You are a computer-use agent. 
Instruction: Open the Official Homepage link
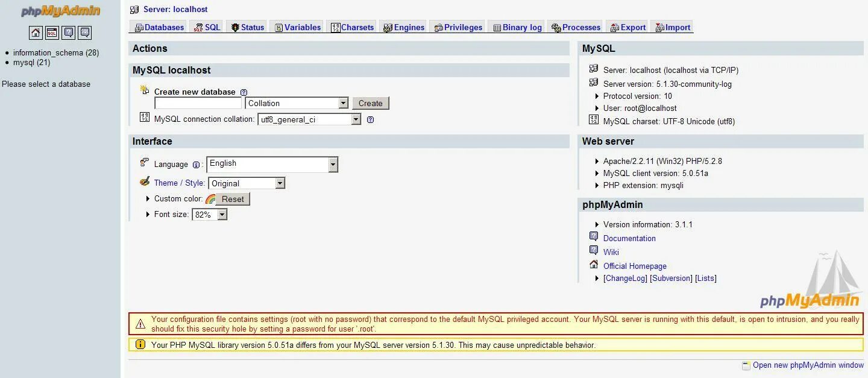click(635, 266)
